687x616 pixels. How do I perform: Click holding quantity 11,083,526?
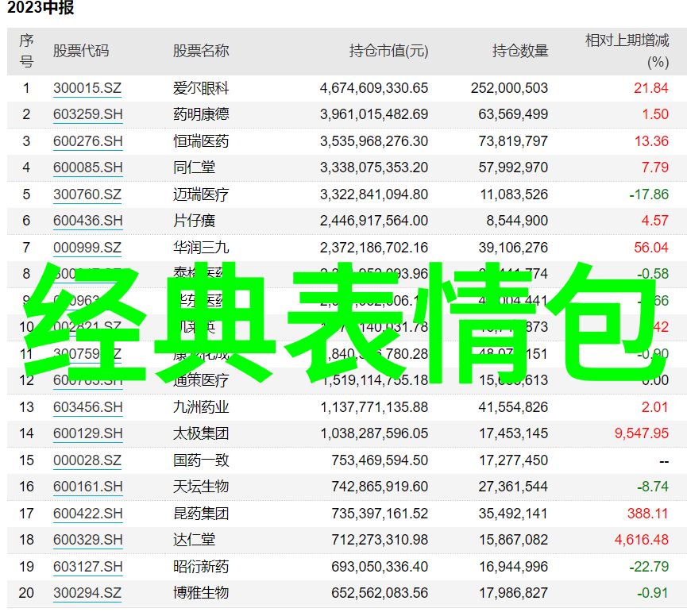(514, 194)
